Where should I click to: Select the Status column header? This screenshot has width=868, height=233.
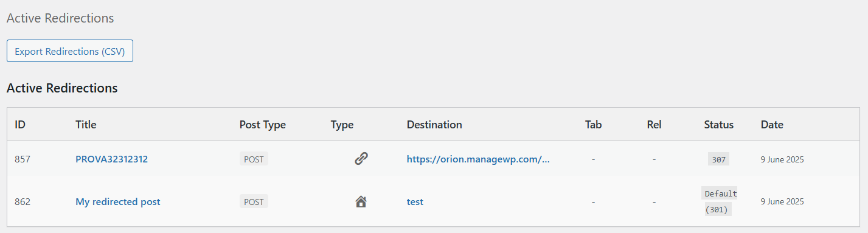719,125
